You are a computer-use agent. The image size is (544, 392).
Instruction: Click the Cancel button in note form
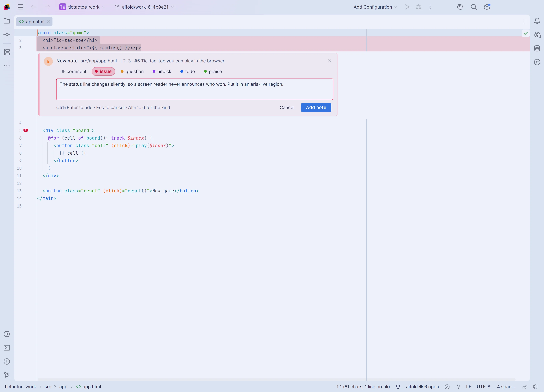(x=287, y=107)
